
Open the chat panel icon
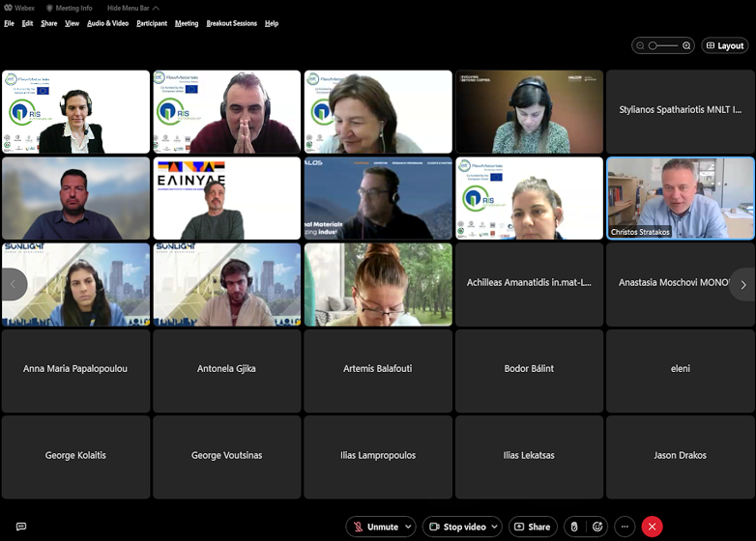pos(20,527)
